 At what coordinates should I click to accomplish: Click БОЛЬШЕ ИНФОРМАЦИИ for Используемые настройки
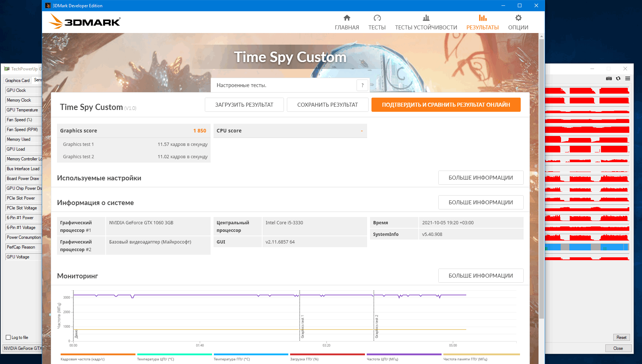coord(481,178)
